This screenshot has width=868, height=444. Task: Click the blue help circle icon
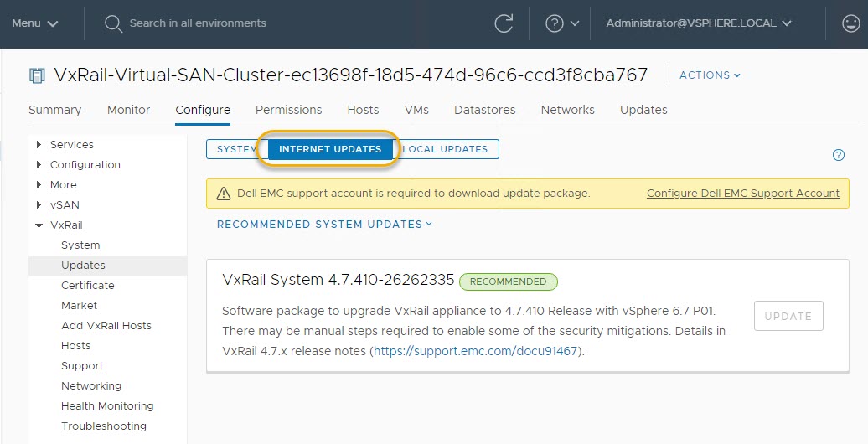click(x=838, y=155)
